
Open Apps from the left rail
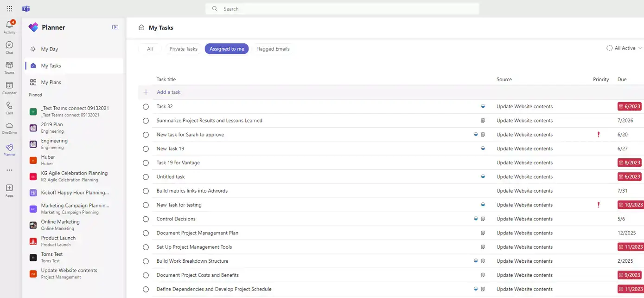(9, 188)
